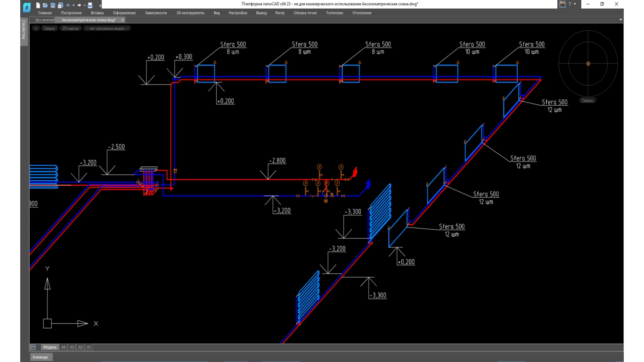Click the New document icon
This screenshot has height=362, width=644.
click(38, 5)
